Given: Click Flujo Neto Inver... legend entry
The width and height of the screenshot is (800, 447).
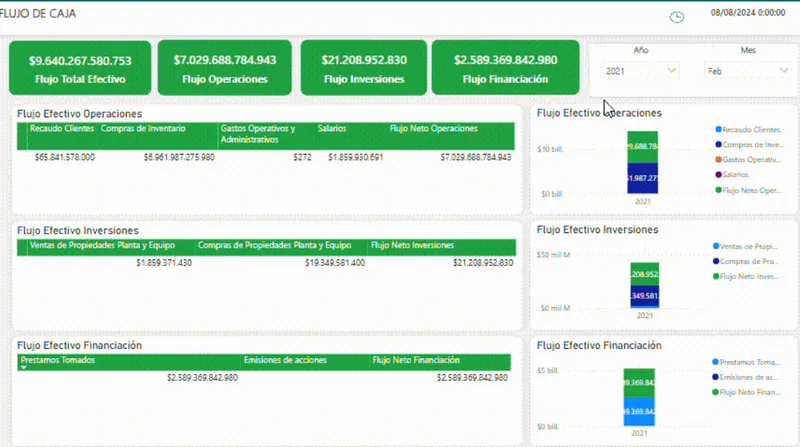Looking at the screenshot, I should pyautogui.click(x=745, y=277).
